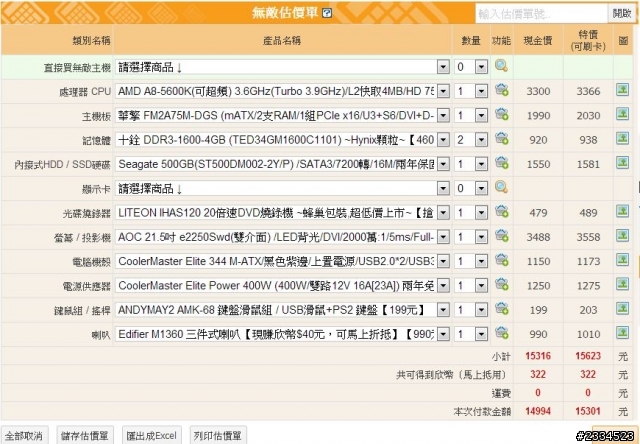This screenshot has width=640, height=444.
Task: Click the function icon in 鍵鼠組 / 搖桿 row
Action: coord(502,309)
